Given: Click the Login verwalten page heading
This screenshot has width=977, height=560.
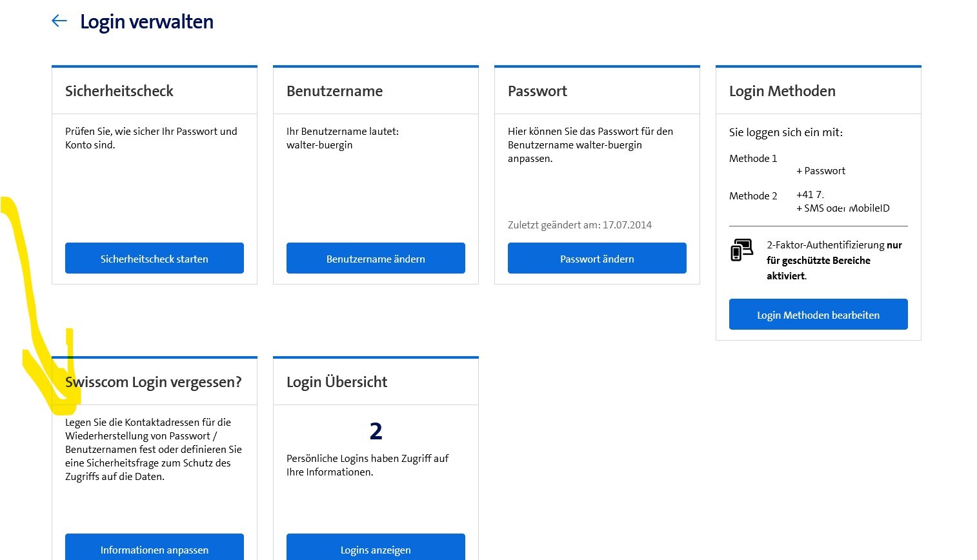Looking at the screenshot, I should pos(146,22).
